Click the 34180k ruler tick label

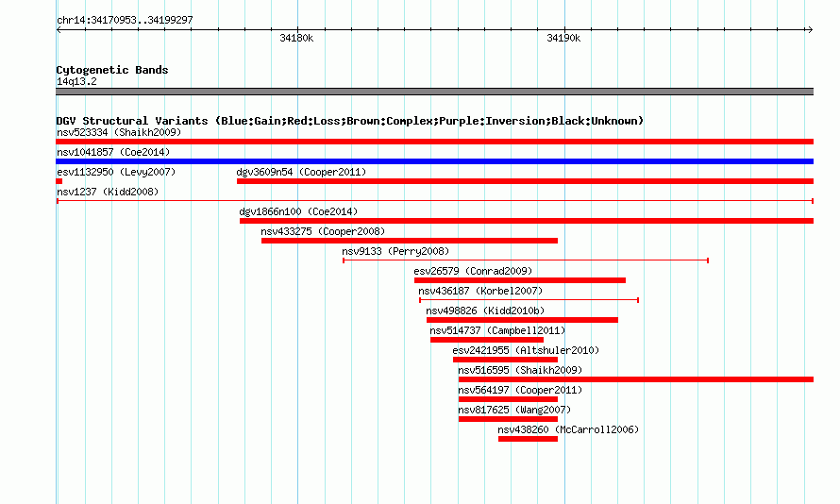296,38
